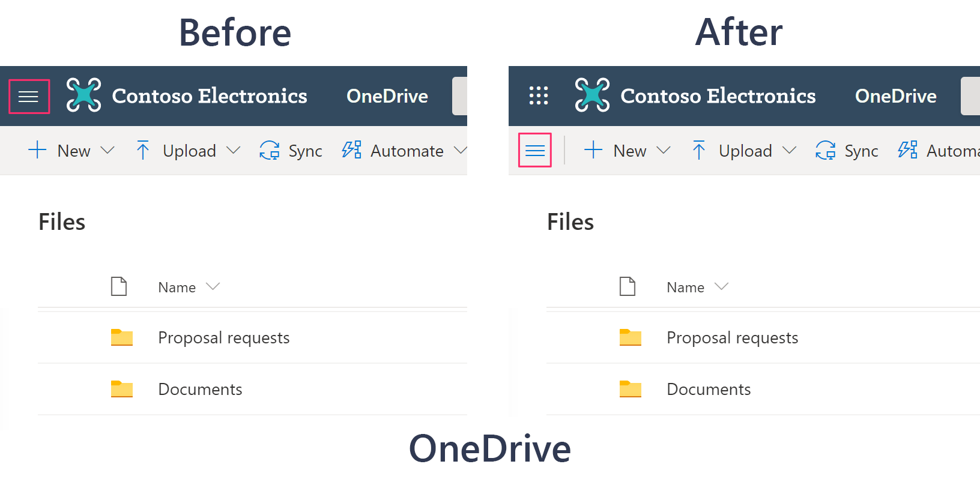
Task: Click Proposal requests folder icon in After list
Action: (631, 337)
